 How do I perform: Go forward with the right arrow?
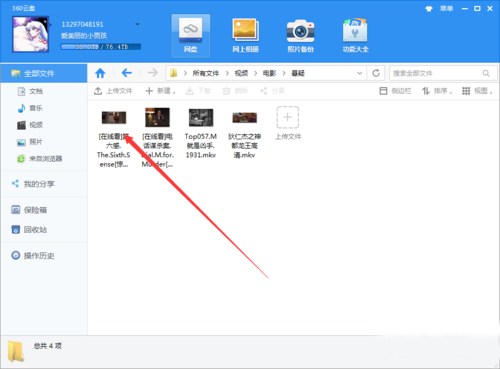153,73
